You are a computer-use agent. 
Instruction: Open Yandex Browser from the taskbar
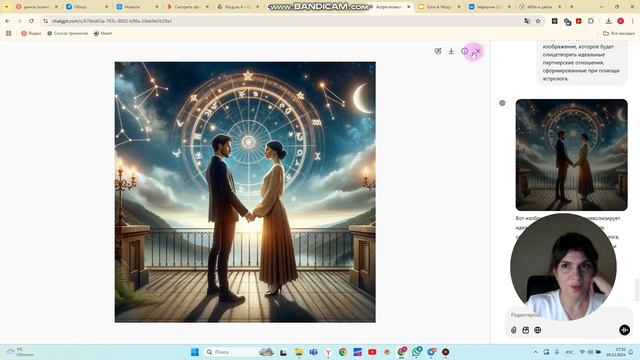328,352
